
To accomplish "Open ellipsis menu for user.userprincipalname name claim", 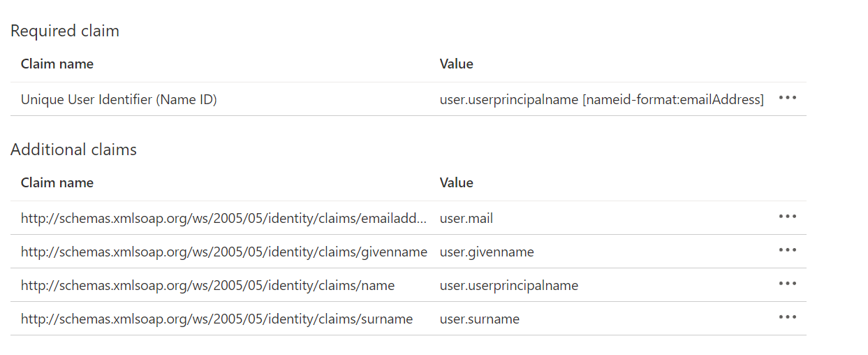I will tap(787, 284).
